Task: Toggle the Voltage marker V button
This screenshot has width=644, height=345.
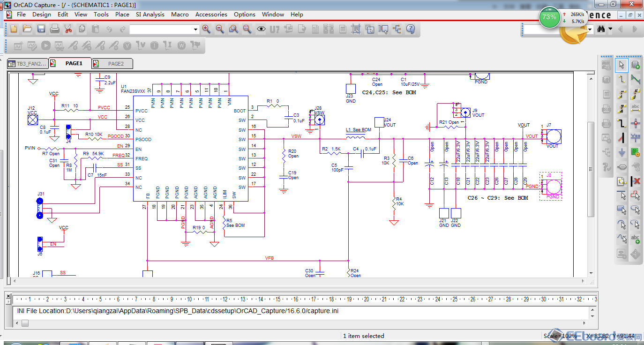Action: [127, 45]
